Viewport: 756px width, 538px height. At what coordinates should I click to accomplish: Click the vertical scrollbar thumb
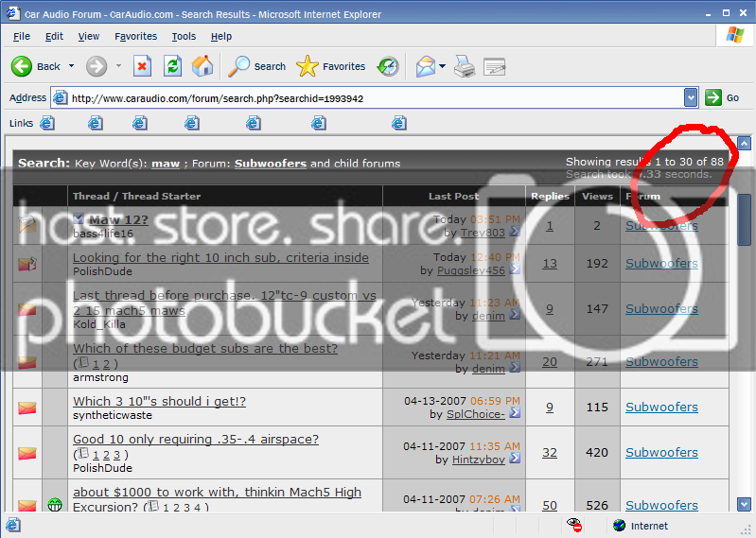[x=745, y=220]
